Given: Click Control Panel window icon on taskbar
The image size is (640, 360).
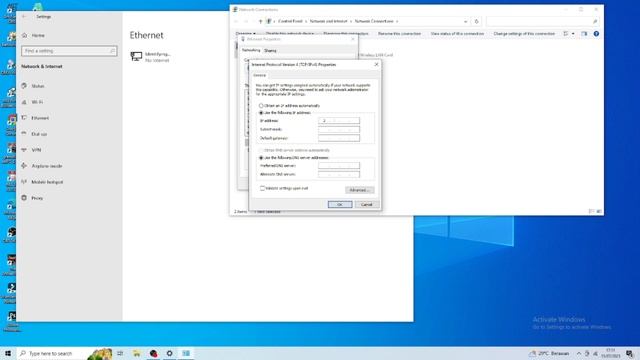Looking at the screenshot, I should pyautogui.click(x=186, y=353).
